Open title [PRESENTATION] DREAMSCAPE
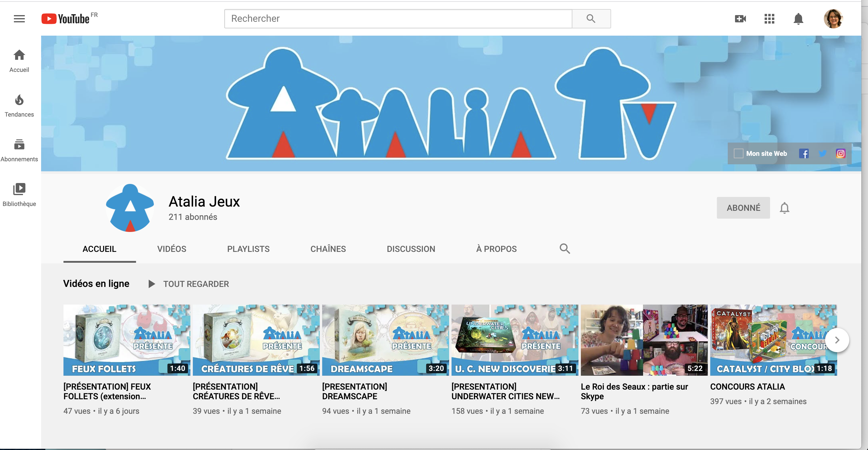 click(355, 391)
